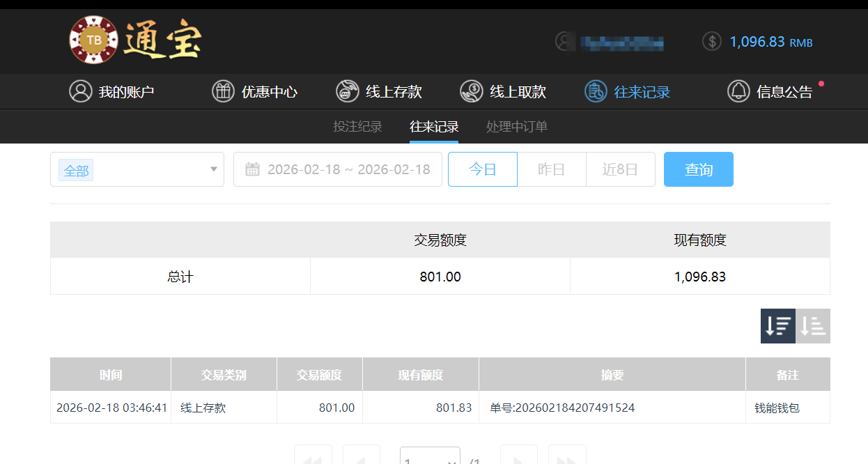Click the calendar icon in date field
Screen dimensions: 868x464
click(254, 169)
